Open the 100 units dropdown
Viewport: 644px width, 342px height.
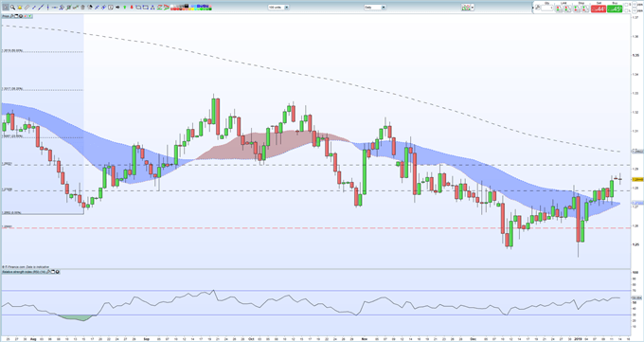[278, 8]
